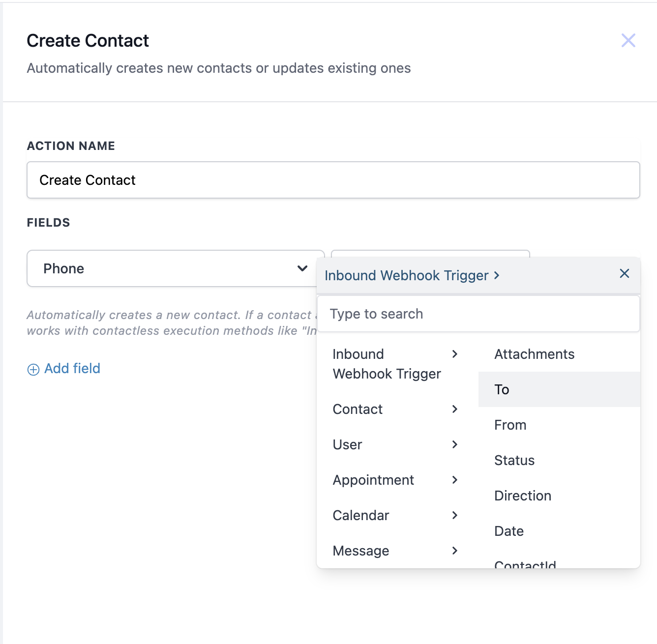The height and width of the screenshot is (644, 657).
Task: Expand the Message category arrow
Action: (x=454, y=551)
